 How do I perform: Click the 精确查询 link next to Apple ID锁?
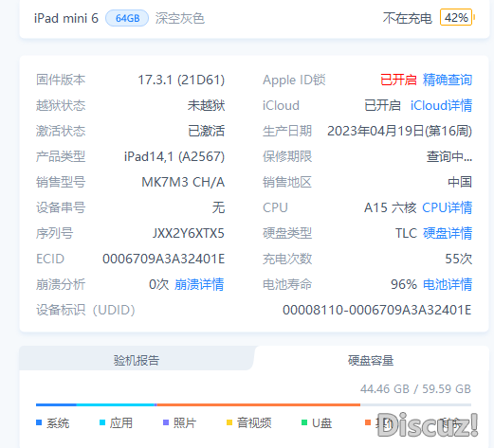[448, 80]
